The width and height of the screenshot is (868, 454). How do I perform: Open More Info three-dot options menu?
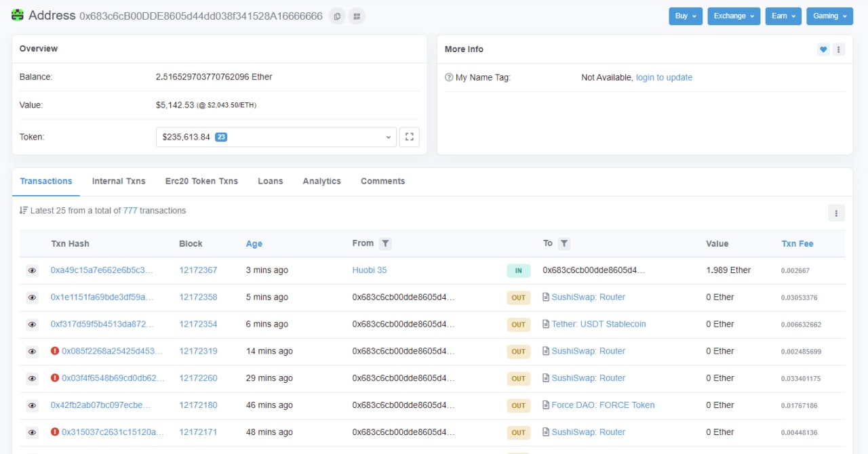[x=839, y=49]
